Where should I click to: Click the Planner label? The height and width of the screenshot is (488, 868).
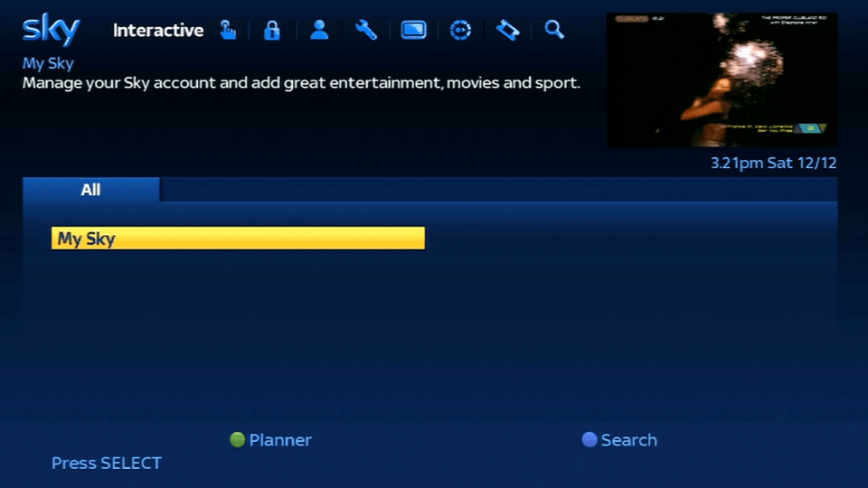click(x=279, y=440)
